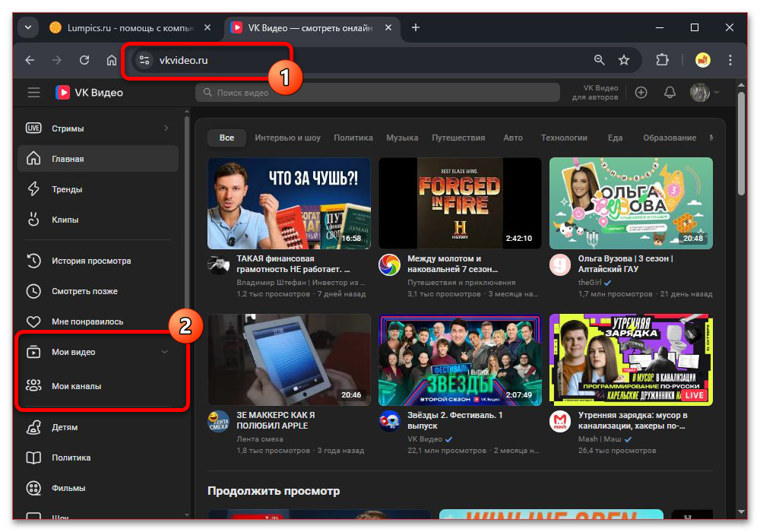Open Детям category
This screenshot has height=532, width=760.
98,427
